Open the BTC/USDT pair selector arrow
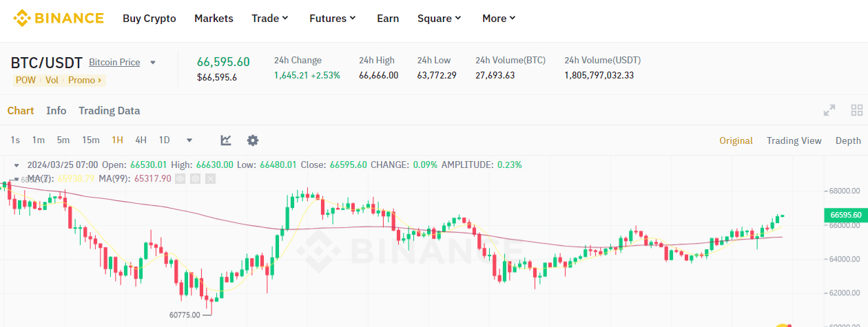868x327 pixels. click(x=153, y=63)
